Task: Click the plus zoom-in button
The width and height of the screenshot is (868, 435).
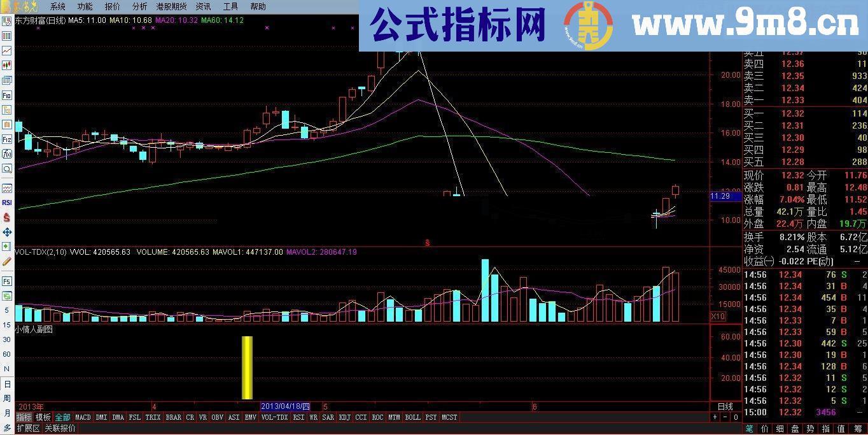Action: coord(715,417)
